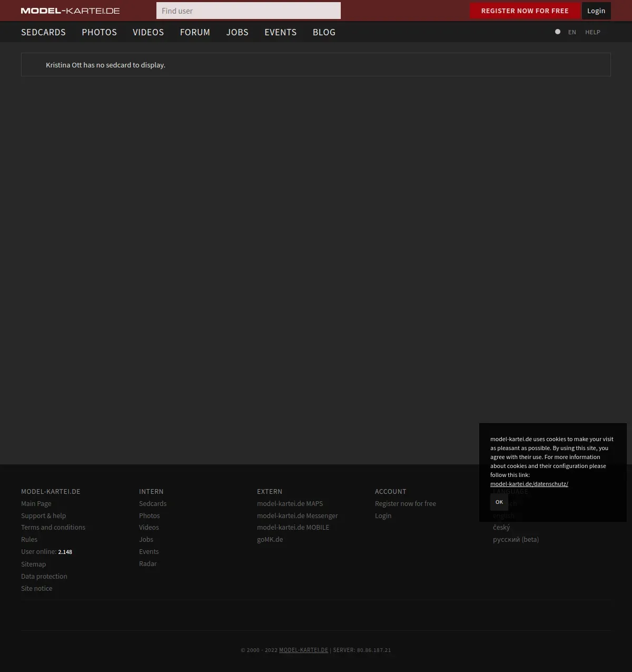Open Data protection footer link
Screen dimensions: 632x672
coord(44,576)
